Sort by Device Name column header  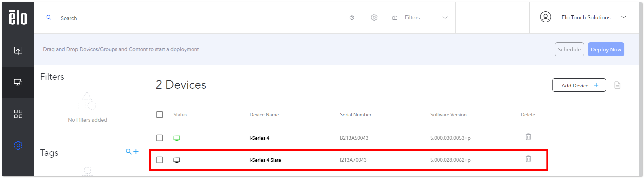[x=264, y=115]
